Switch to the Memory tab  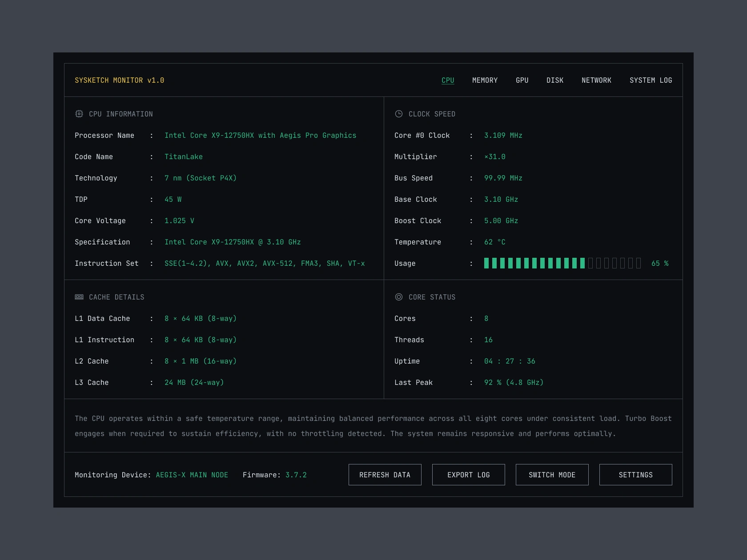coord(485,80)
